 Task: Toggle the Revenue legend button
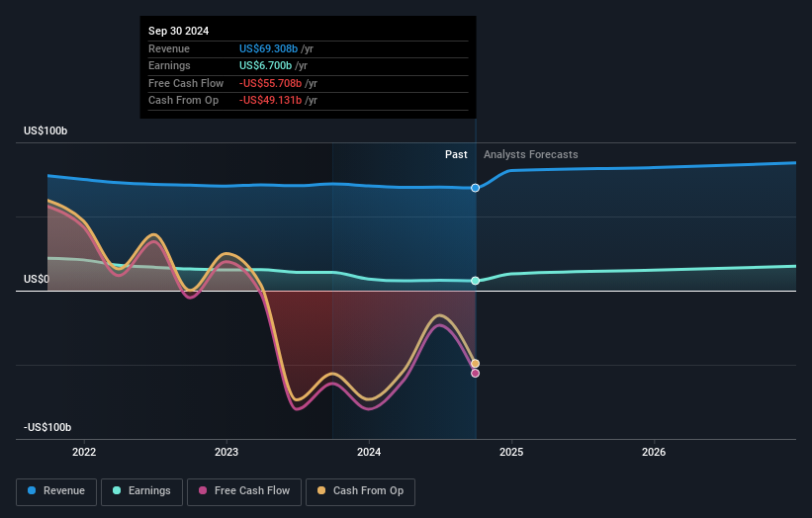[x=56, y=491]
